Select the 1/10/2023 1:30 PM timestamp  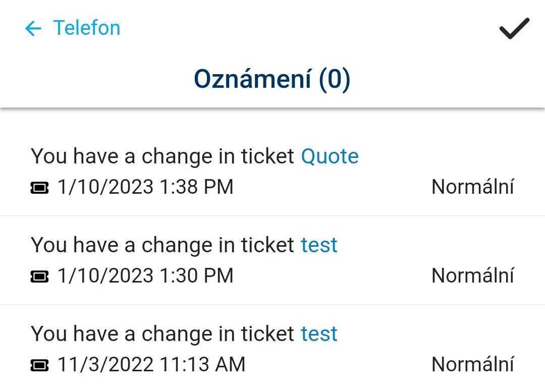pos(145,276)
